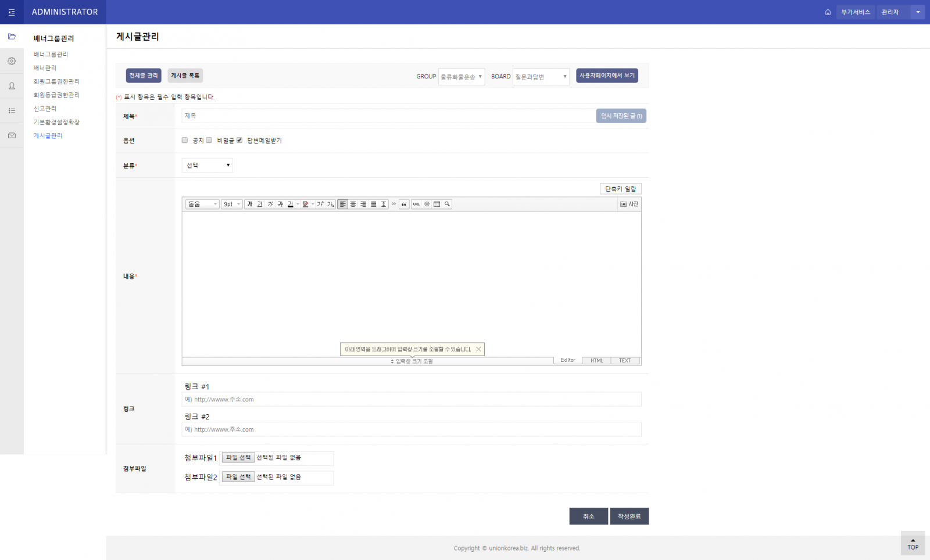Open the list section icon in sidebar

(x=12, y=110)
